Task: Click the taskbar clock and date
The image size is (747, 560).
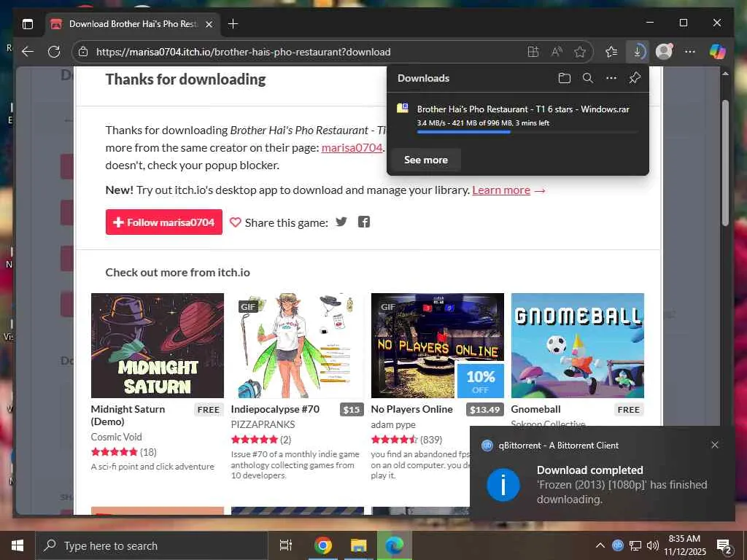Action: (x=684, y=545)
